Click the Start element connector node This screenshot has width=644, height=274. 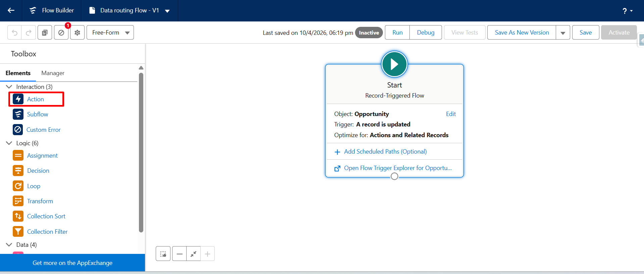(394, 176)
